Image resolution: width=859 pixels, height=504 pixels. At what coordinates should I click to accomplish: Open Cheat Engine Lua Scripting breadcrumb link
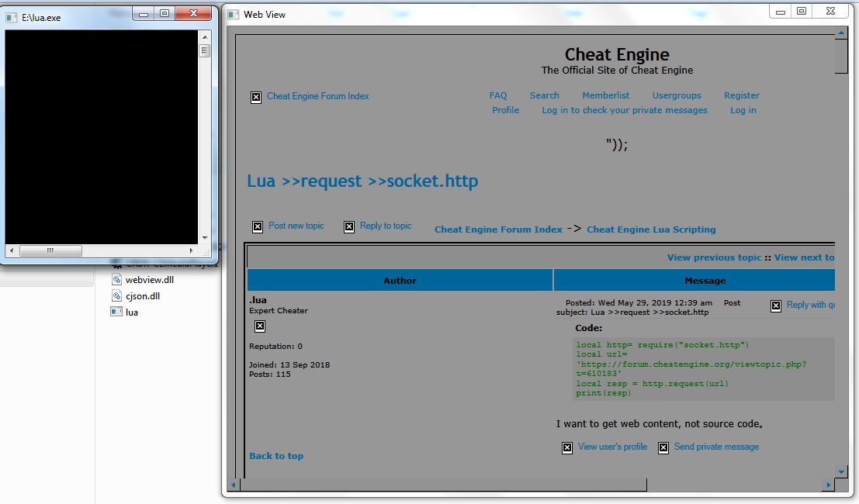coord(651,230)
